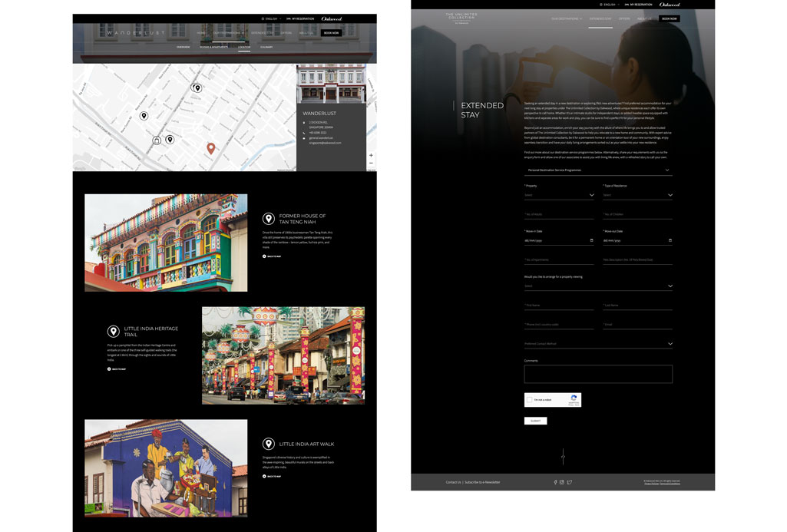Screen dimensions: 787x532
Task: Click the lock-shaped map marker
Action: click(157, 140)
